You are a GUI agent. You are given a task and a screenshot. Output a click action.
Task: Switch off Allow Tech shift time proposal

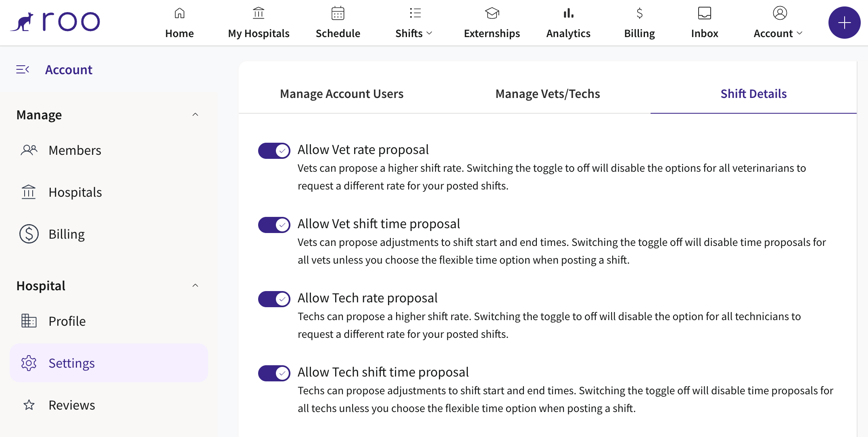coord(274,373)
